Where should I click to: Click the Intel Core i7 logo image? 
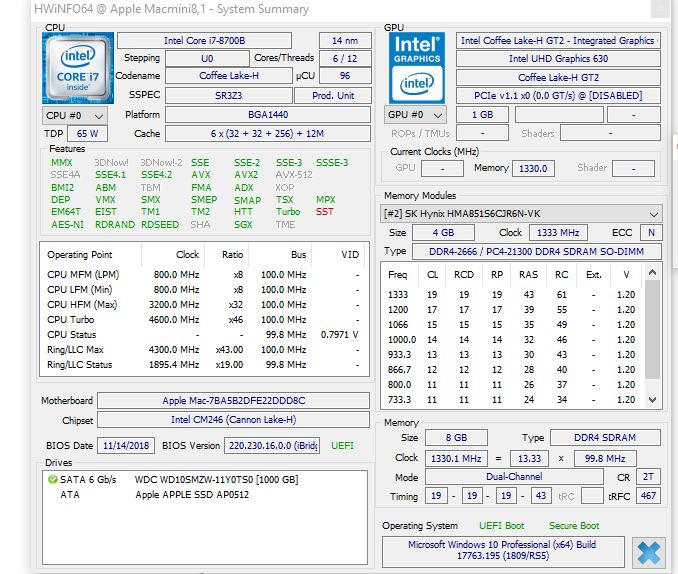(78, 68)
